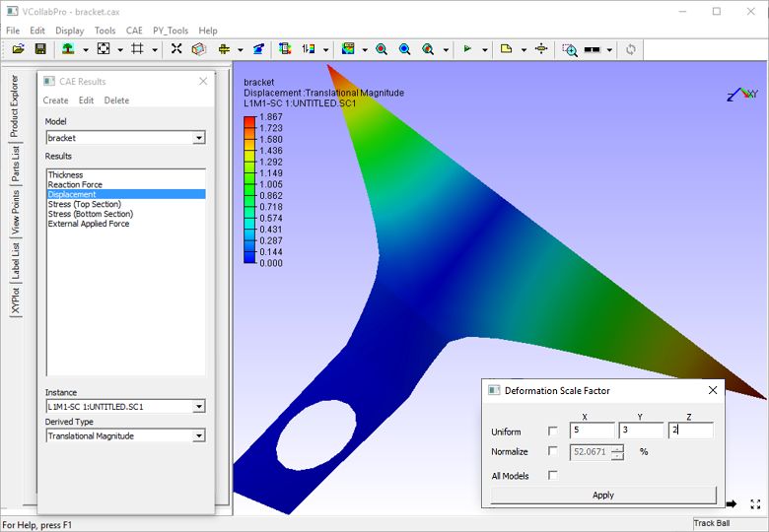Open the Instance L1M1-SC dropdown
The height and width of the screenshot is (532, 769).
198,407
